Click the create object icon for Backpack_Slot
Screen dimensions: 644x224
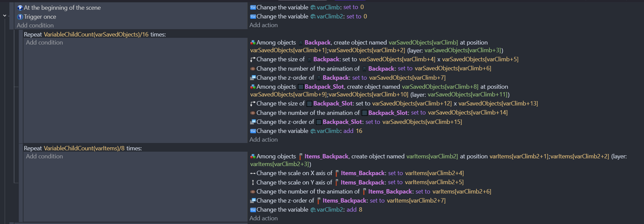(x=253, y=87)
